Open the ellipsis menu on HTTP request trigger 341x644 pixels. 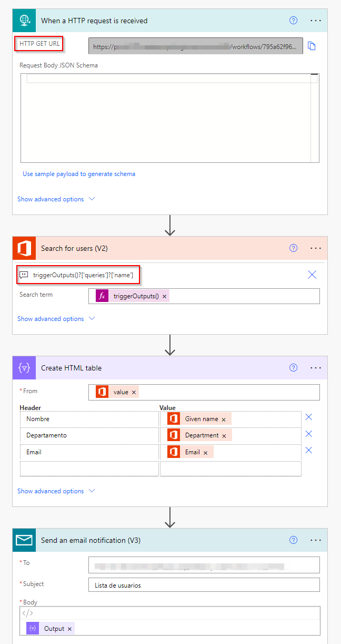coord(315,21)
